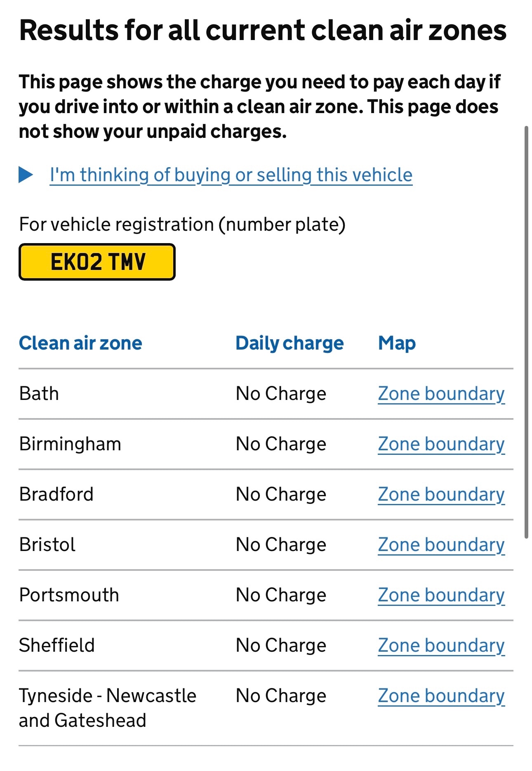
Task: Open Bath Zone boundary map link
Action: 441,394
